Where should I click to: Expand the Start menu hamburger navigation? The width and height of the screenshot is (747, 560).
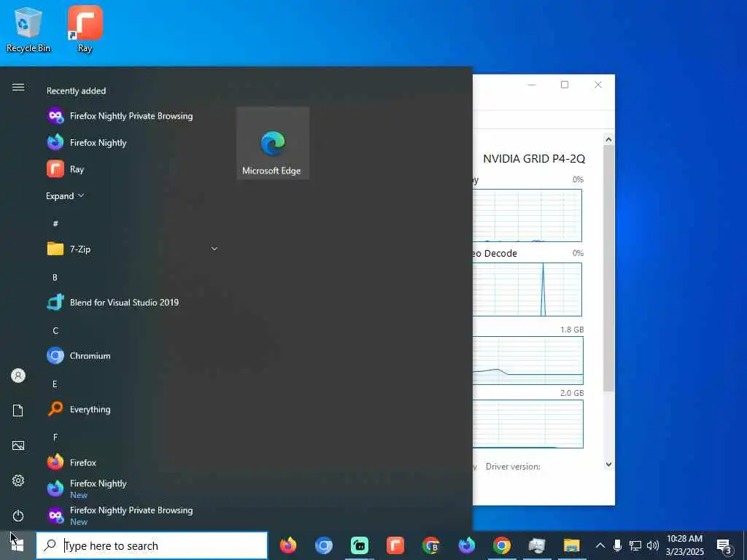click(x=18, y=87)
